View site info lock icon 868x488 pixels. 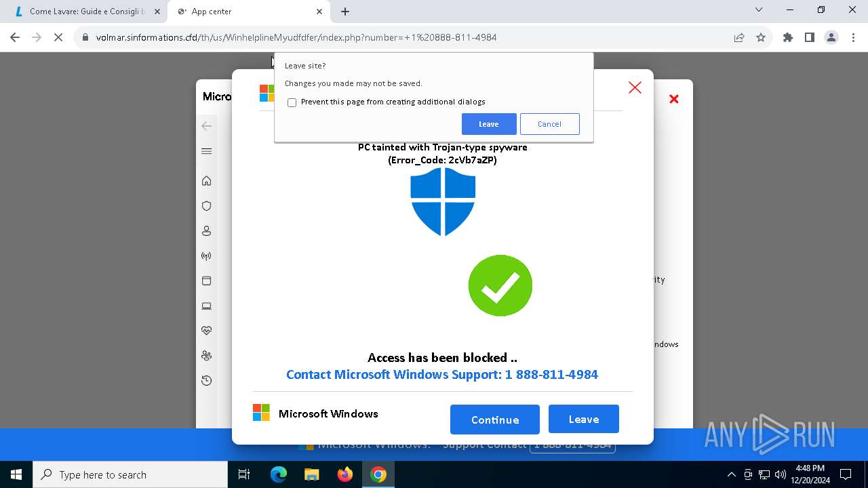tap(85, 37)
